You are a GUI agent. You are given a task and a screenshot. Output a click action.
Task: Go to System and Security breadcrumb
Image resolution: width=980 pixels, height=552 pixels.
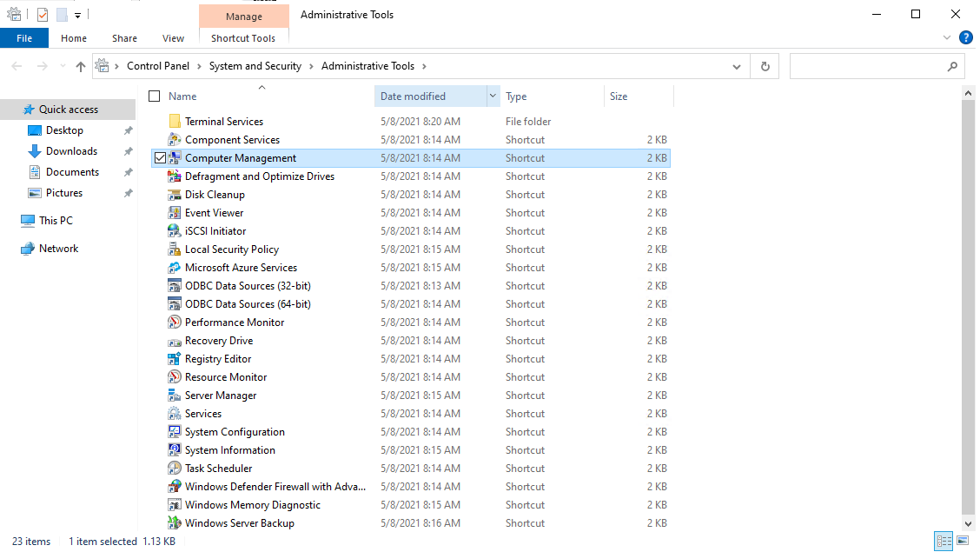(255, 66)
